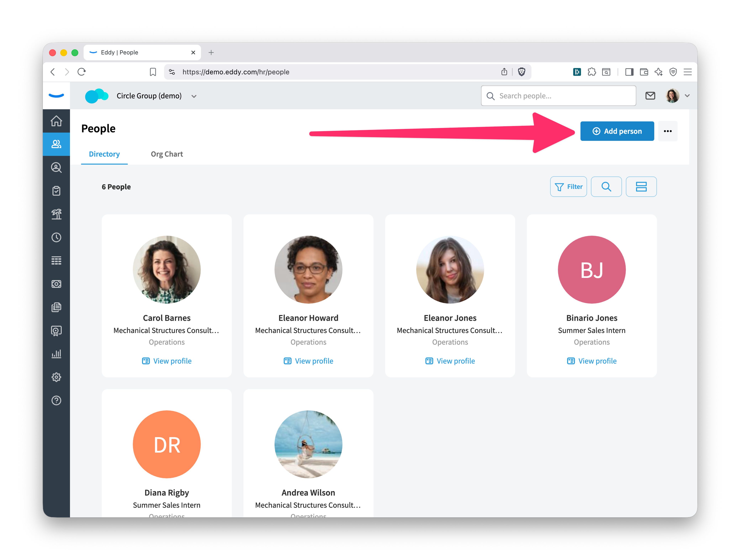Screen dimensions: 740x560
Task: Open a new browser tab
Action: (x=211, y=53)
